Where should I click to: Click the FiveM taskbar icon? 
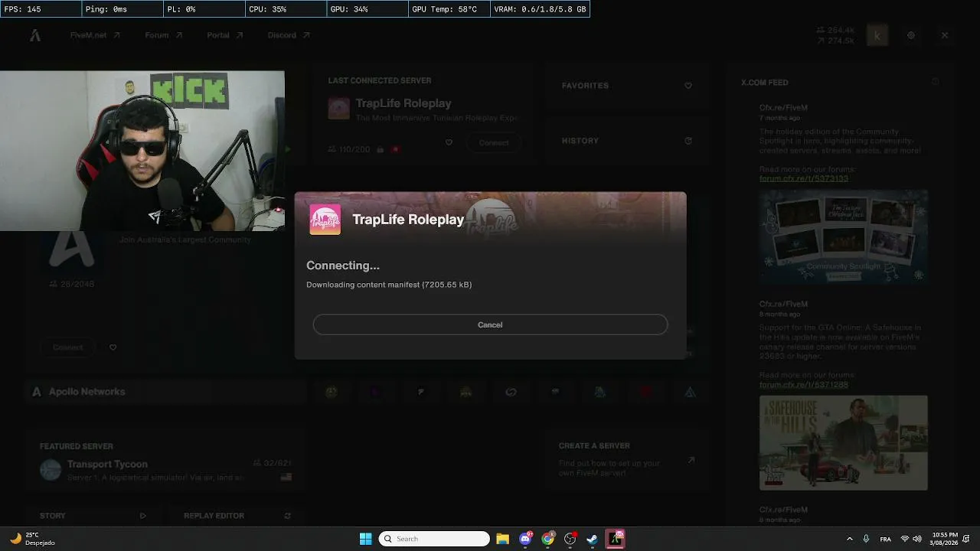[616, 539]
